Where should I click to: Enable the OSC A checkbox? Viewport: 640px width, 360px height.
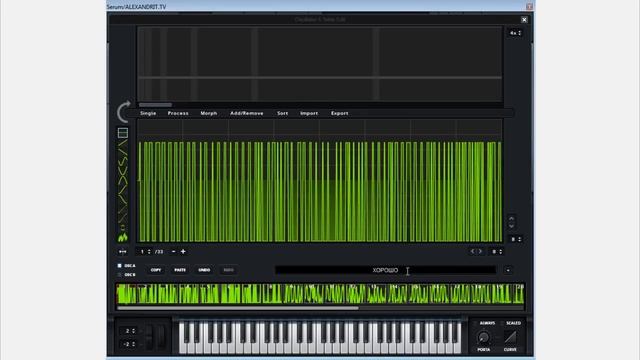120,266
